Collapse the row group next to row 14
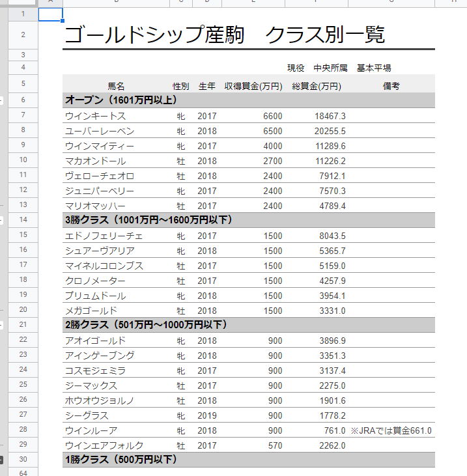This screenshot has height=476, width=467. (1, 220)
